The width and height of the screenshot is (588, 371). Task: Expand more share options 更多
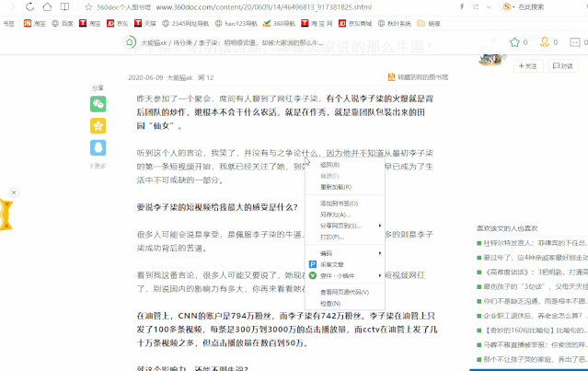[x=98, y=167]
